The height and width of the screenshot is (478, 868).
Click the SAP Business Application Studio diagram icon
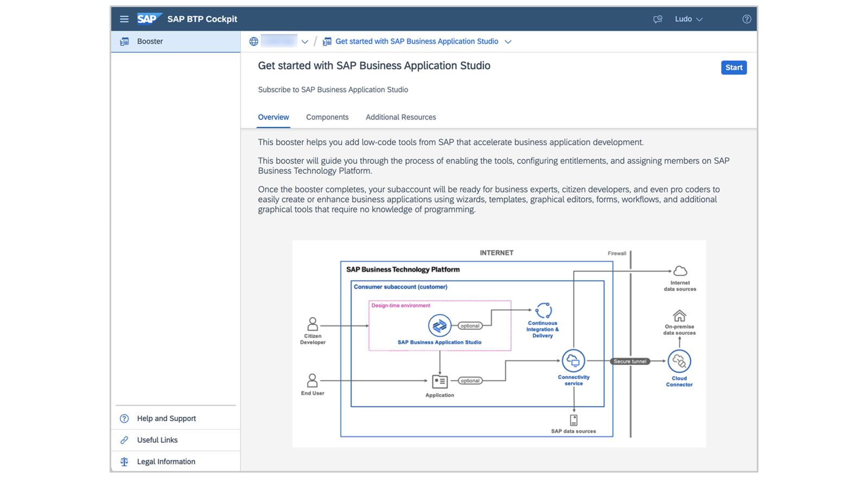tap(439, 326)
